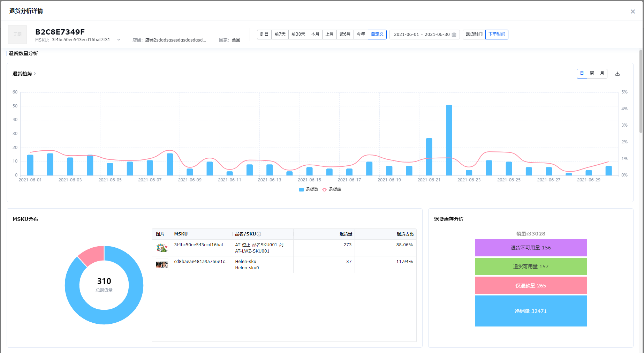Set chart granularity to 月

[602, 74]
